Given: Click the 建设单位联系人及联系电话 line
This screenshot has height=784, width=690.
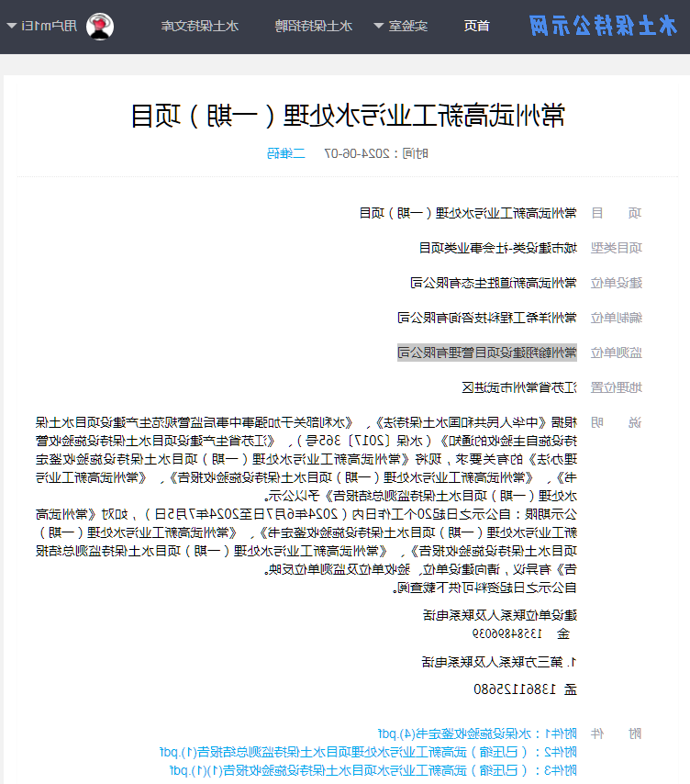Looking at the screenshot, I should (500, 615).
